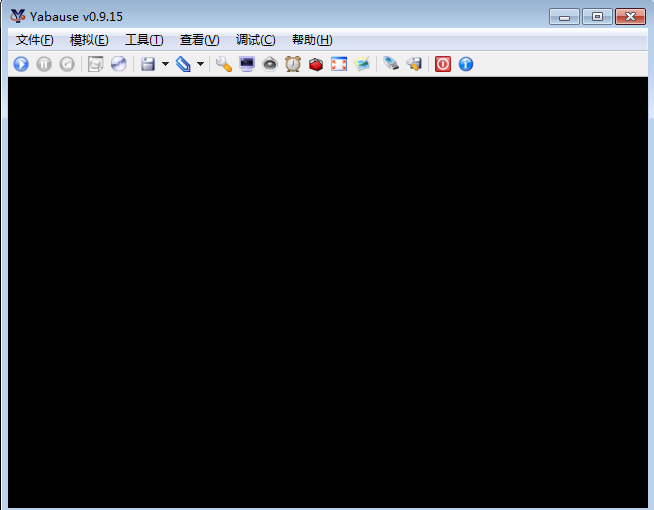
Task: Toggle frame limiter alarm clock icon
Action: click(x=293, y=64)
